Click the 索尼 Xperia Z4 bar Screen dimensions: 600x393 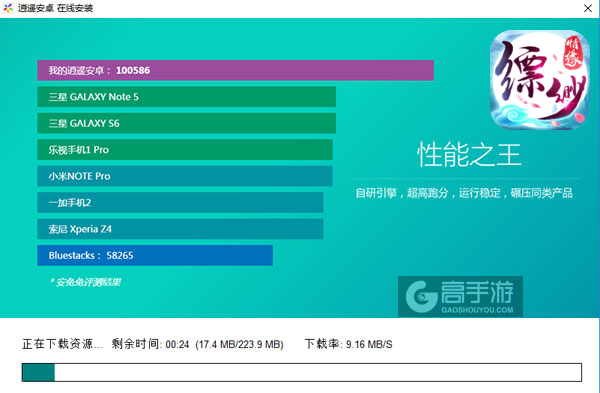(180, 229)
